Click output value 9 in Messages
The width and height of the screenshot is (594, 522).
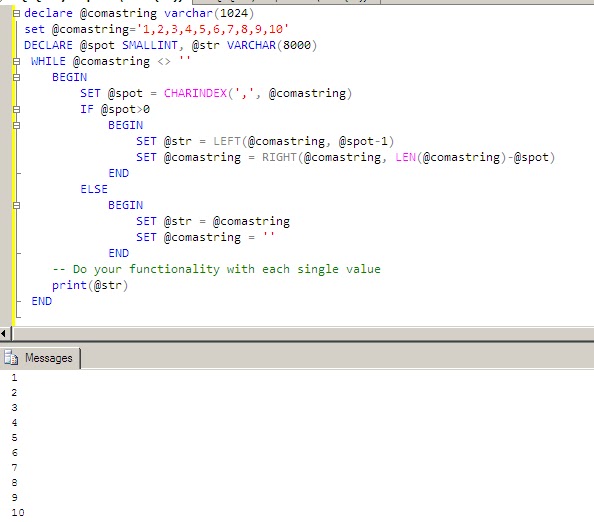14,497
